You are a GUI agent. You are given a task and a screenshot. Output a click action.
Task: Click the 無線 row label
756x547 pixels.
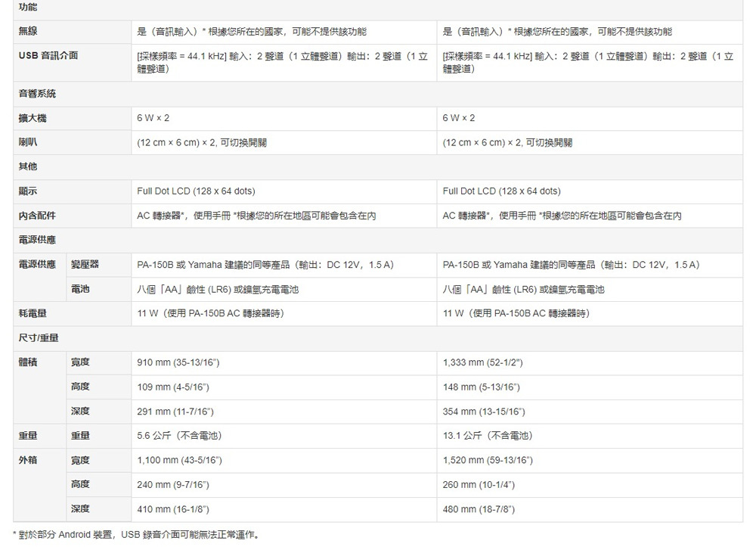pyautogui.click(x=28, y=31)
